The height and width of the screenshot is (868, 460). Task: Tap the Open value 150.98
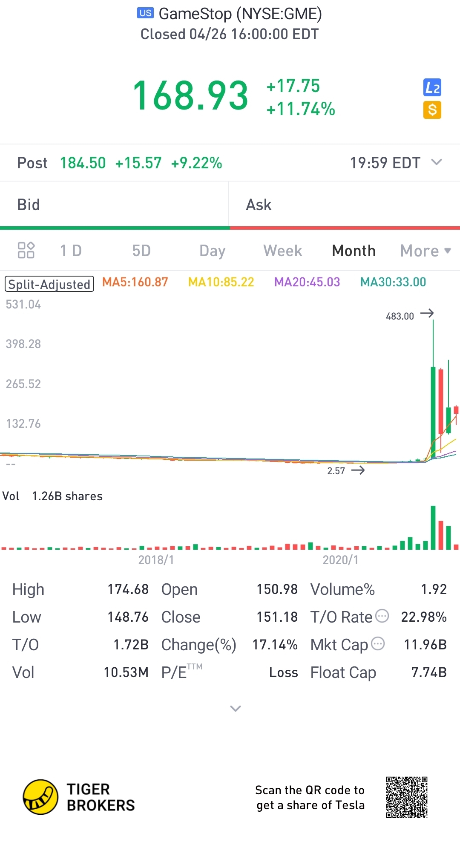point(277,589)
